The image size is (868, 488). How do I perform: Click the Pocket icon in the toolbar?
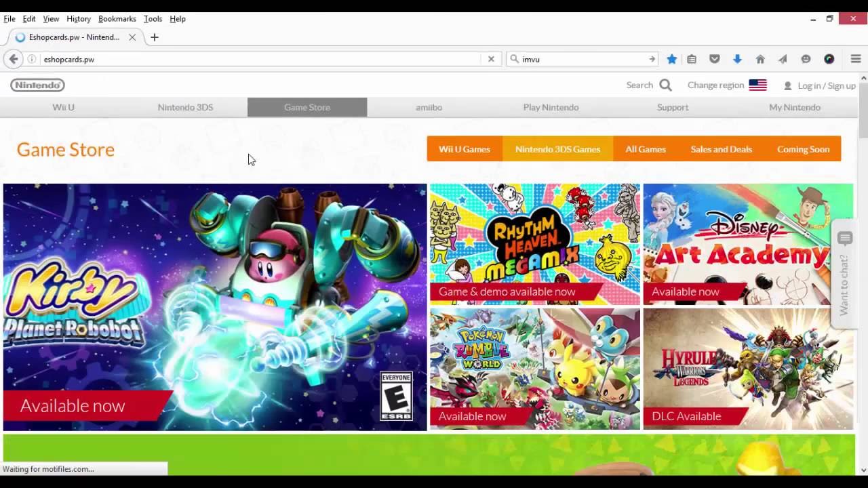[715, 59]
